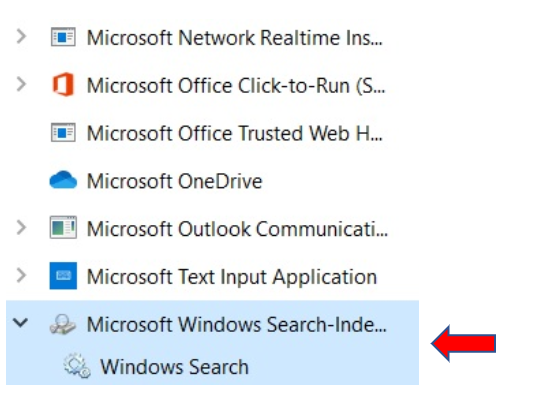542x408 pixels.
Task: Select the Microsoft Text Input Application label
Action: pyautogui.click(x=232, y=277)
